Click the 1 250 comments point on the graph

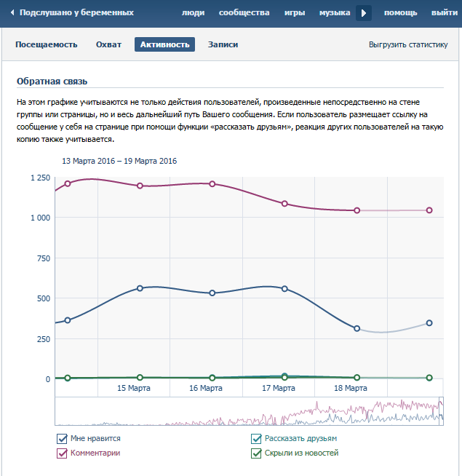[x=68, y=183]
